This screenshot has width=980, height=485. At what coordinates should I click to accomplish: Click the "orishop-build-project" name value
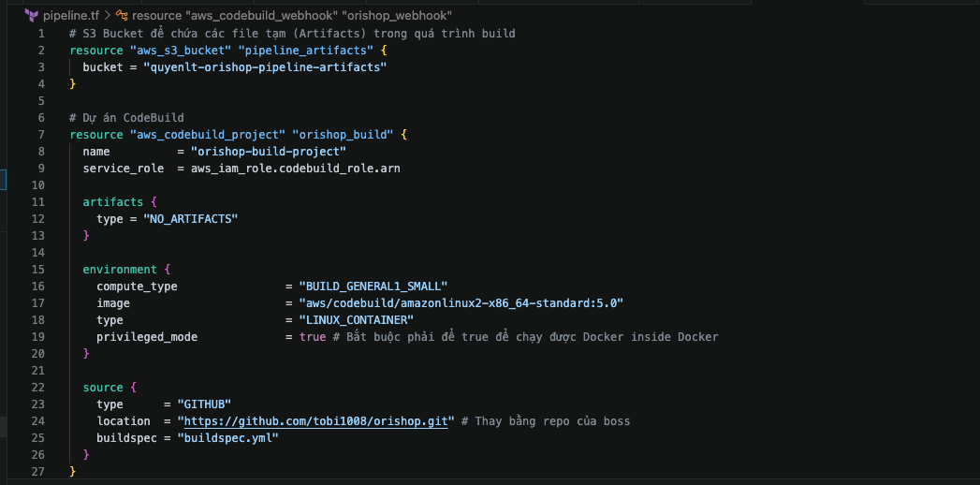point(269,152)
